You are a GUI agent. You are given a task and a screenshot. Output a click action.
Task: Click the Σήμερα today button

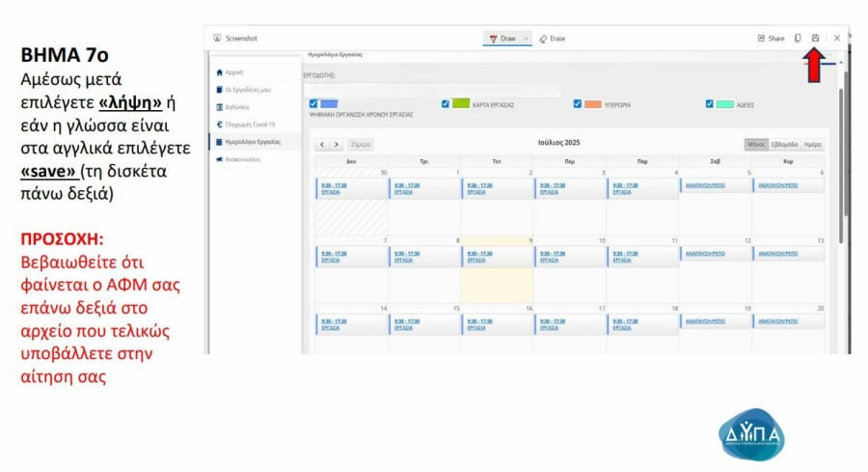pyautogui.click(x=361, y=144)
